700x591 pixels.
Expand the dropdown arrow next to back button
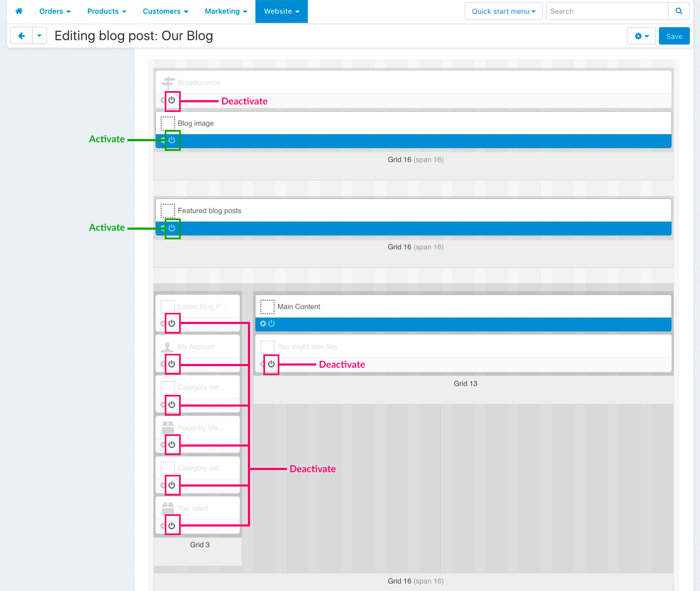tap(39, 36)
